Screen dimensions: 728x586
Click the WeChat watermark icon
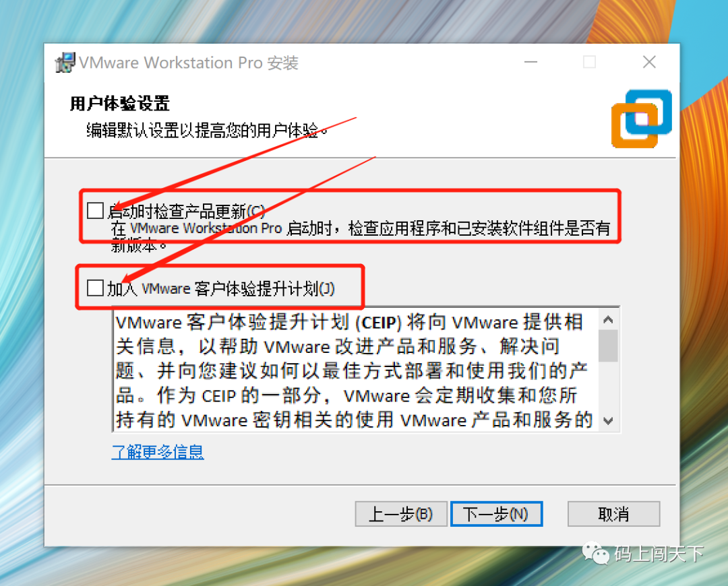pyautogui.click(x=596, y=553)
